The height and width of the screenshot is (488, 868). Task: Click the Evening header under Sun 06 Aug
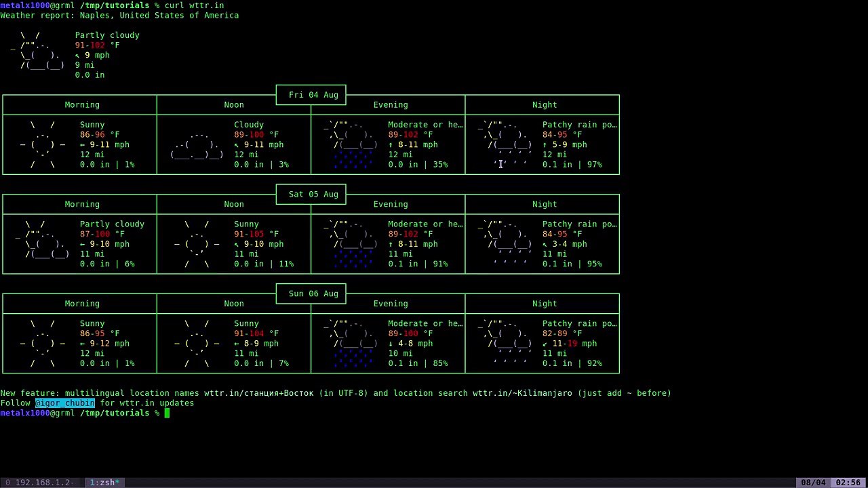tap(391, 304)
